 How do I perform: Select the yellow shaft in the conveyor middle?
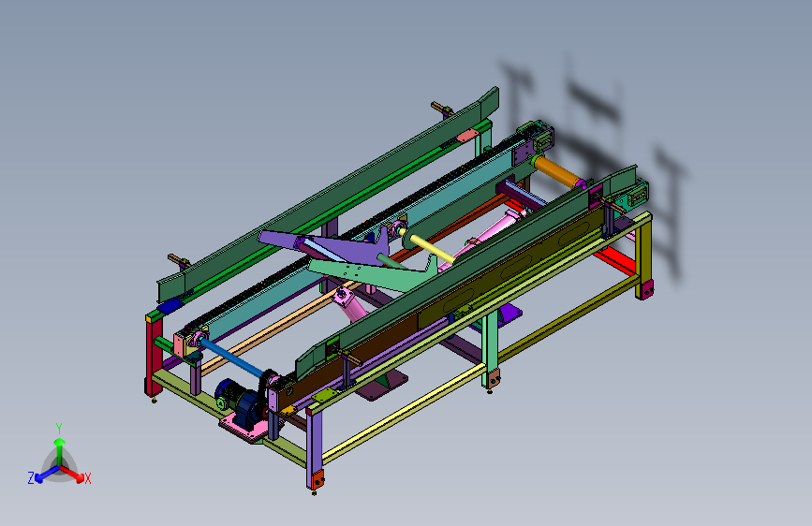click(432, 249)
